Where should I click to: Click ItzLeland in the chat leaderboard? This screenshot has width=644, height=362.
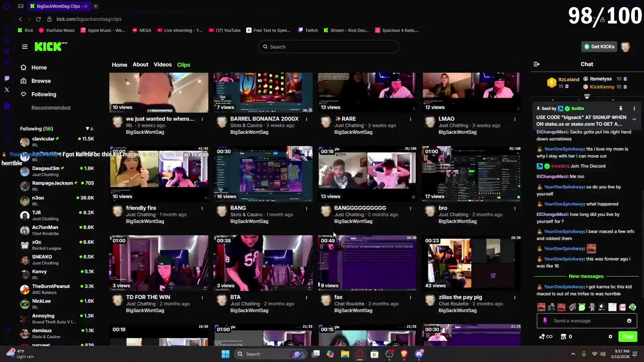point(569,79)
